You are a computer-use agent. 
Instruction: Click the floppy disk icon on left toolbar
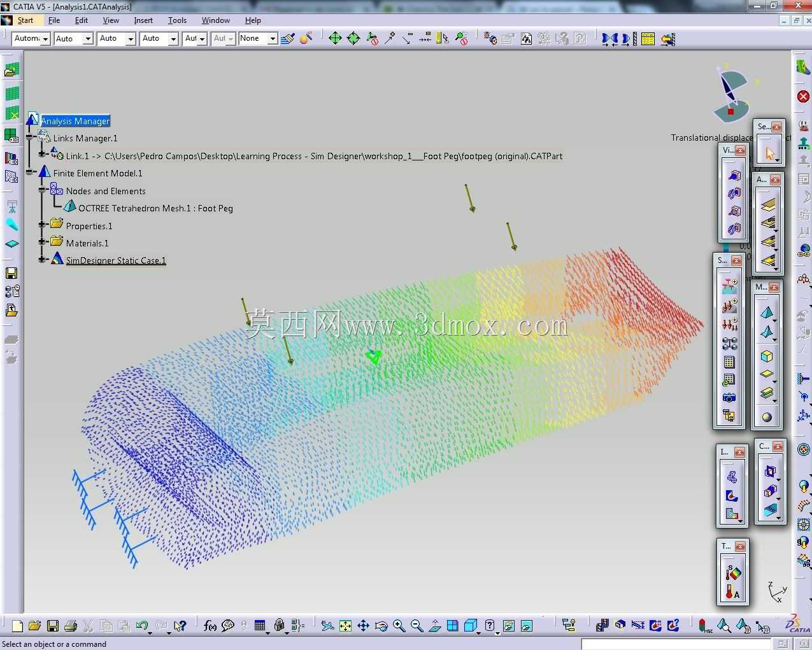click(x=11, y=273)
